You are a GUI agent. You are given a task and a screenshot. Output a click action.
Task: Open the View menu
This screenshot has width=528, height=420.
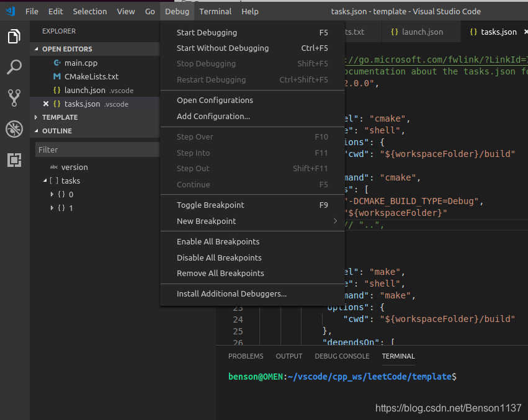126,11
